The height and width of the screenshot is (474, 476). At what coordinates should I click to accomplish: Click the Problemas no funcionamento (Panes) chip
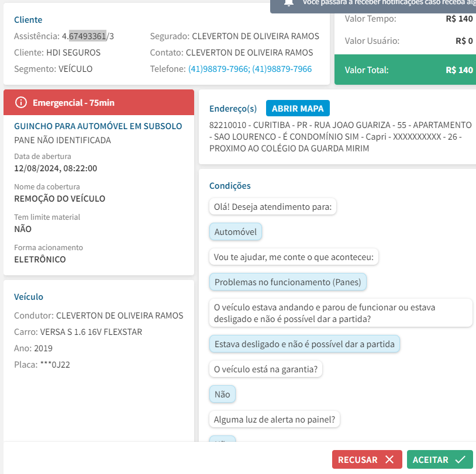[x=288, y=282]
